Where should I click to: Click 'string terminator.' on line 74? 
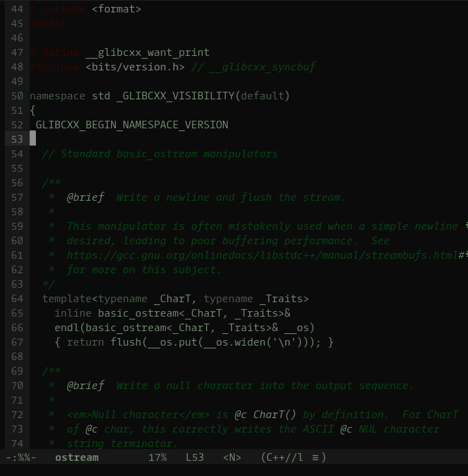coord(122,444)
